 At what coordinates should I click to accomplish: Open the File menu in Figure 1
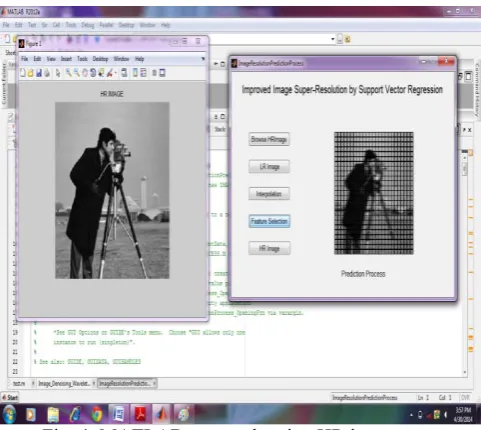click(x=25, y=59)
